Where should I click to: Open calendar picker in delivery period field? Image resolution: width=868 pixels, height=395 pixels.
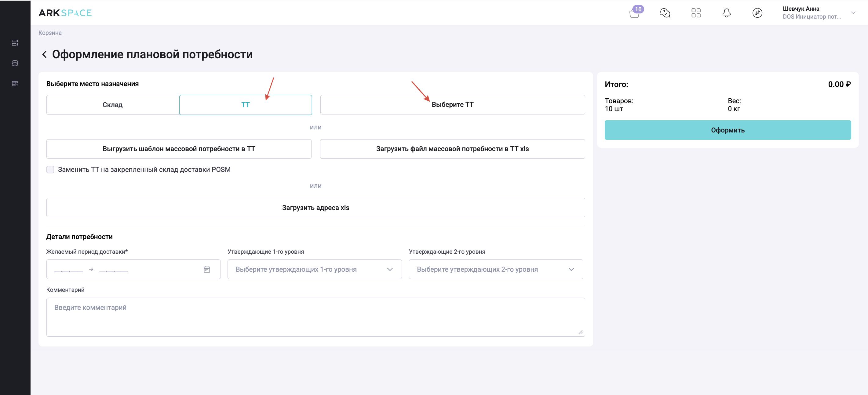tap(207, 270)
